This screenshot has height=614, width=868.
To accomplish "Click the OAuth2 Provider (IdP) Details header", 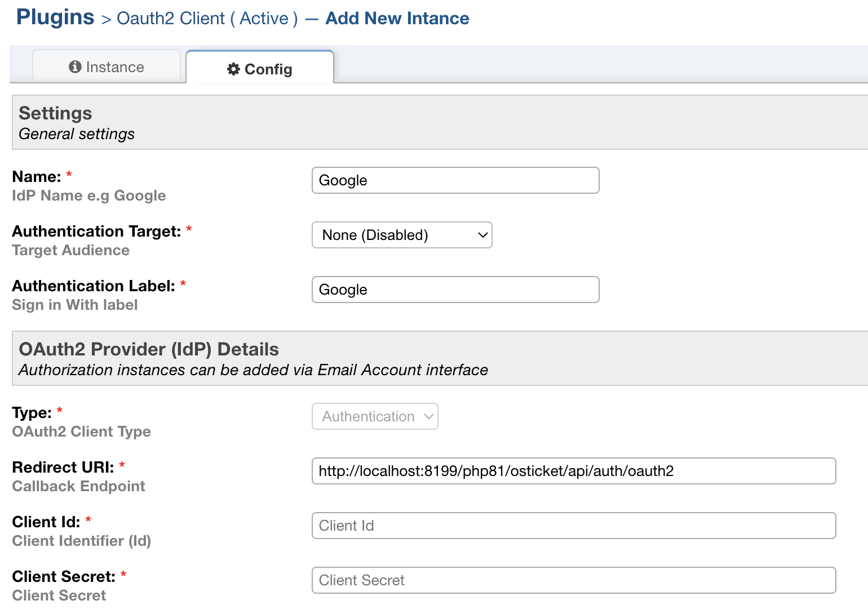I will click(148, 349).
